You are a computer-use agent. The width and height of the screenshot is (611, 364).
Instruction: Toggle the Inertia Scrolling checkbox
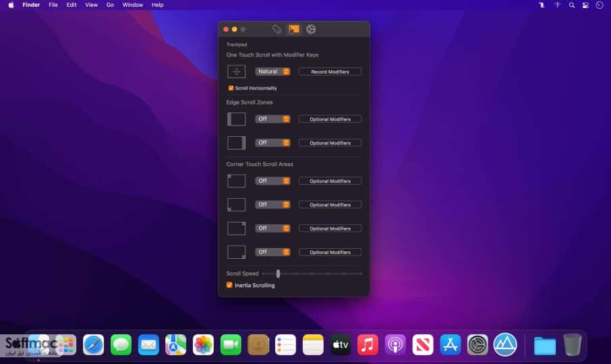coord(229,285)
